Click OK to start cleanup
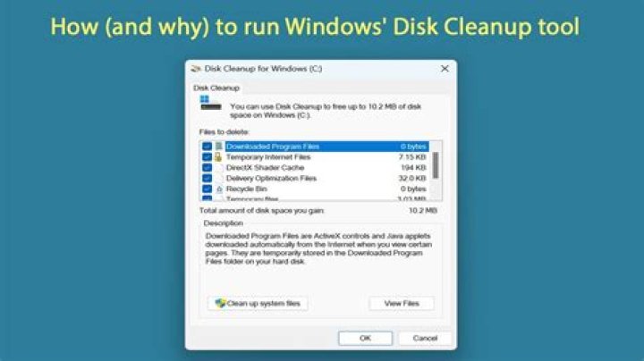The width and height of the screenshot is (644, 361). click(365, 338)
